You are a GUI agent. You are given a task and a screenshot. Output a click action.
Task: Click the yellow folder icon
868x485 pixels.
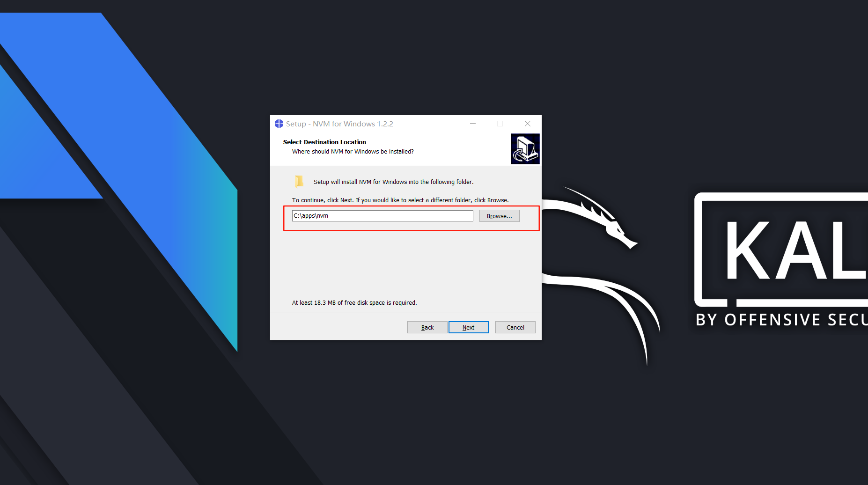coord(299,182)
